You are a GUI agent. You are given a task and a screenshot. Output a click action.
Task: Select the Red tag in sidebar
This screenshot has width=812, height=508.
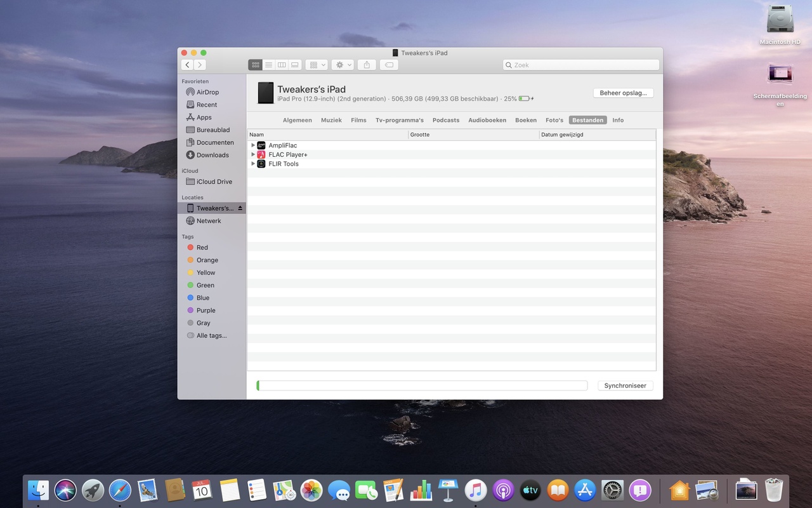(202, 248)
